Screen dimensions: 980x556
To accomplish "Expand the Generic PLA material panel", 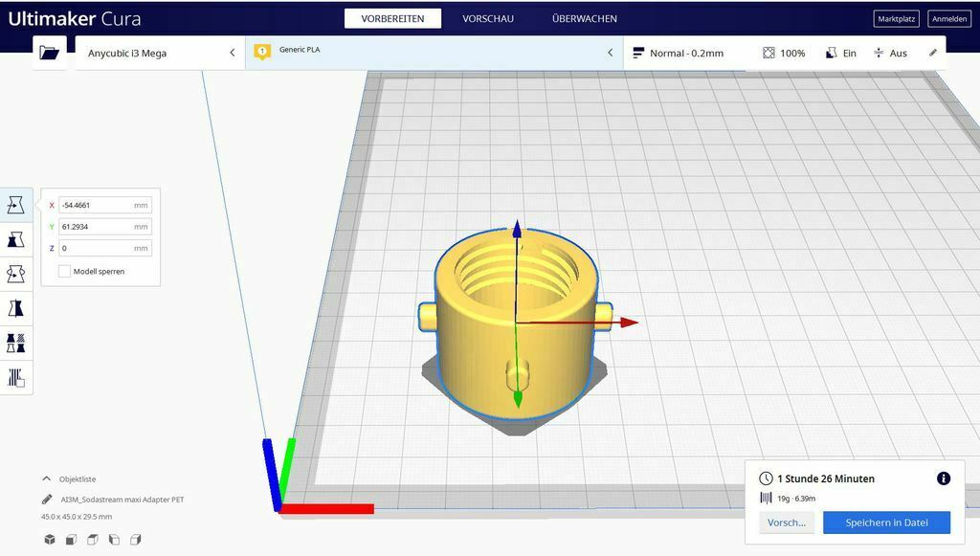I will tap(434, 53).
